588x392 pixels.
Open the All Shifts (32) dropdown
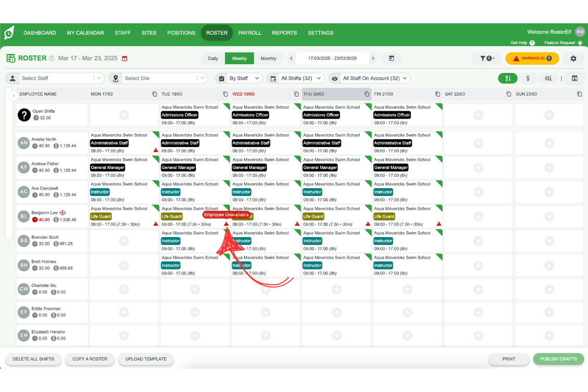coord(296,78)
